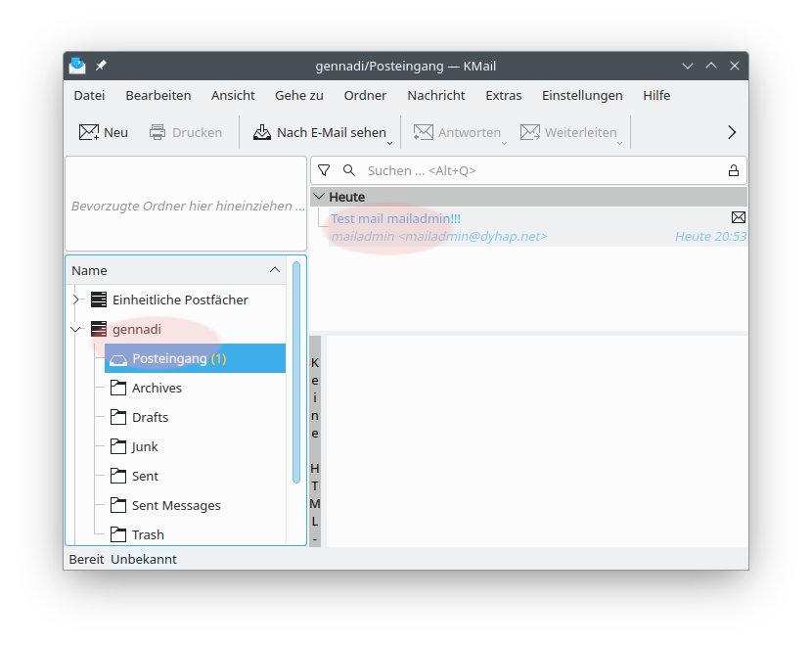Collapse the gennadi account tree
This screenshot has width=812, height=645.
click(76, 329)
